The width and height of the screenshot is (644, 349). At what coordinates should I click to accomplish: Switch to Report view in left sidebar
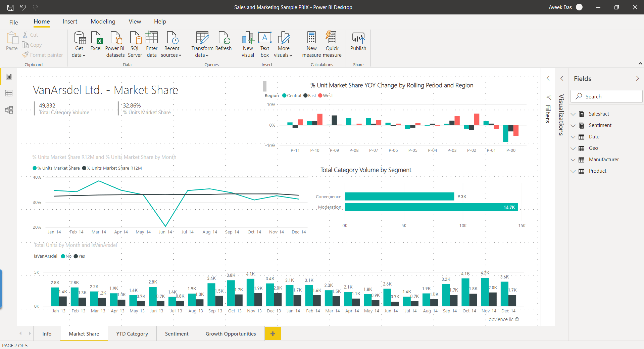tap(9, 77)
